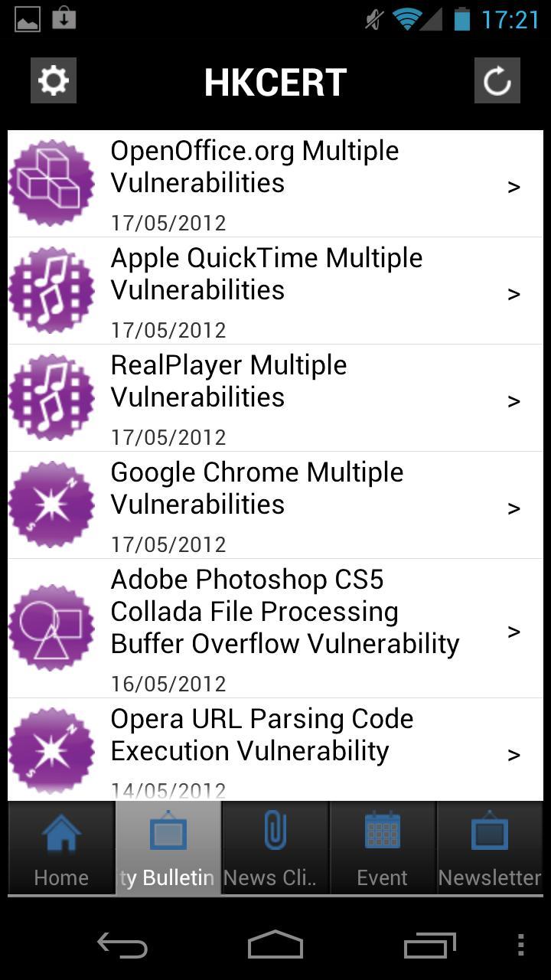Open Opera URL Parsing Code Execution title
Image resolution: width=551 pixels, height=980 pixels.
[x=262, y=735]
